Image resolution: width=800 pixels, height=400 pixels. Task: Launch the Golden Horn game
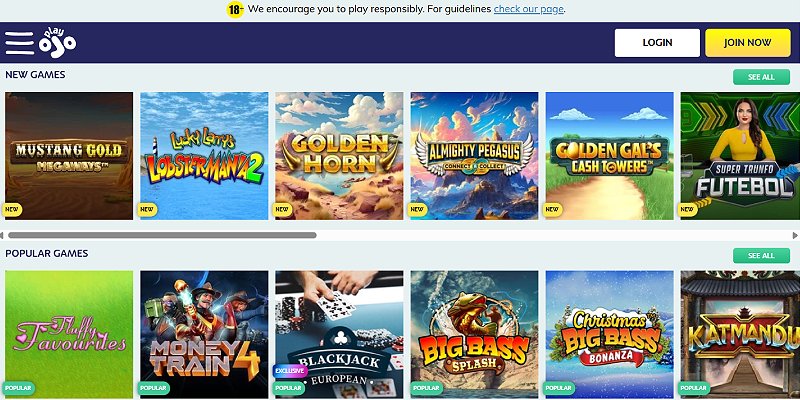tap(339, 156)
